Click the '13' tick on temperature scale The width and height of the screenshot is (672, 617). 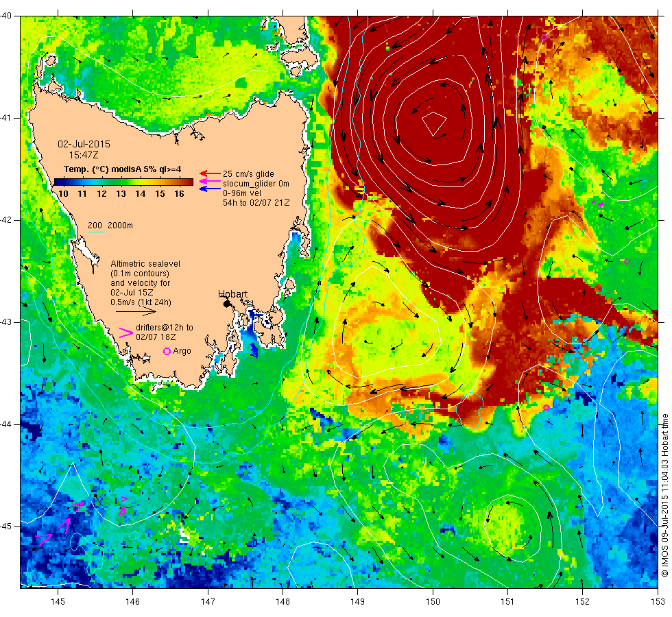[x=121, y=193]
